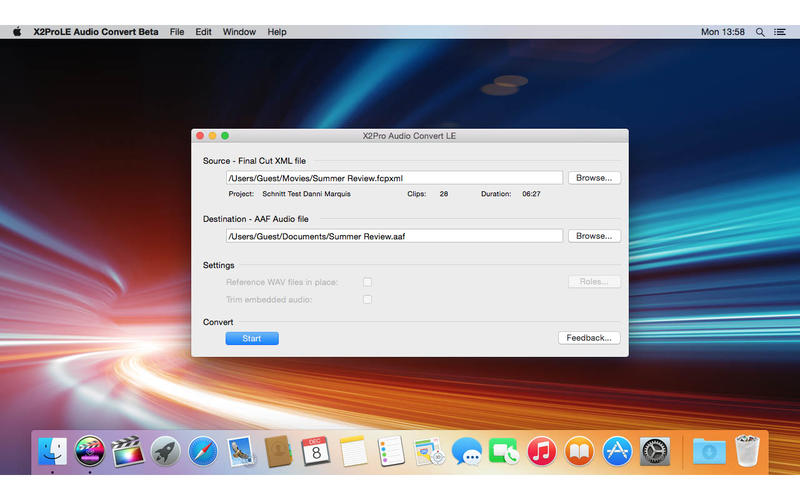Viewport: 800px width, 500px height.
Task: Browse for destination AAF file
Action: (594, 236)
